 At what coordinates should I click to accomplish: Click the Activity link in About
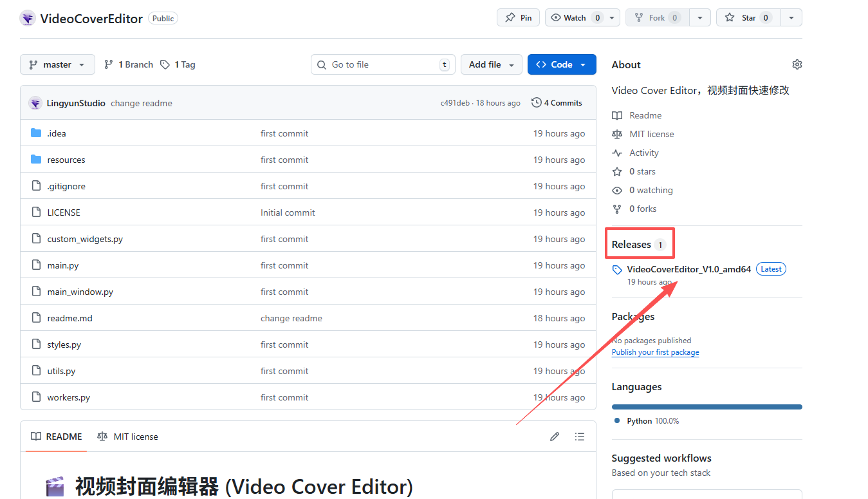click(x=644, y=153)
